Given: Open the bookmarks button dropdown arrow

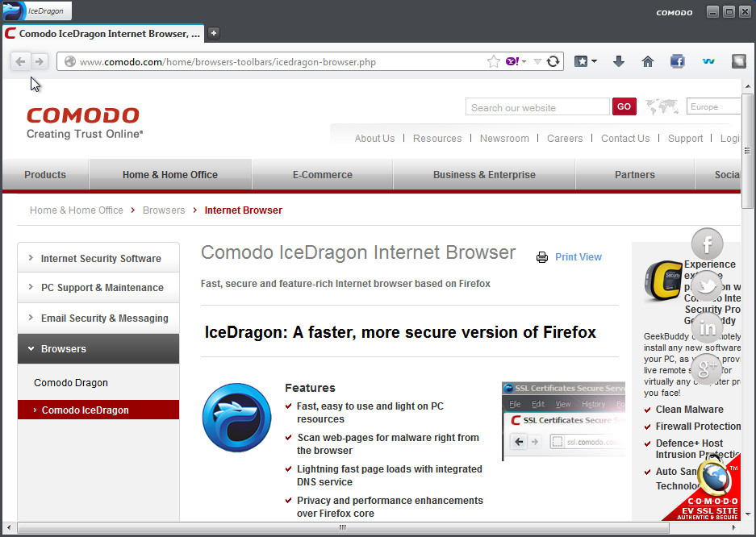Looking at the screenshot, I should click(x=594, y=61).
